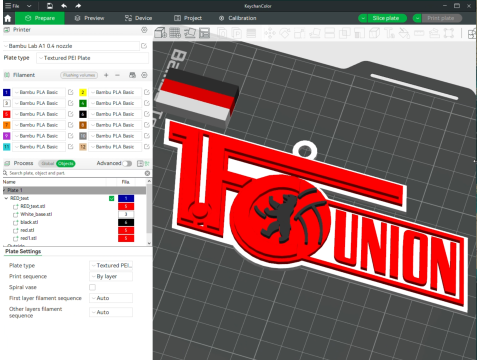Select the Scale tool icon in toolbar
This screenshot has height=360, width=480.
coord(299,33)
